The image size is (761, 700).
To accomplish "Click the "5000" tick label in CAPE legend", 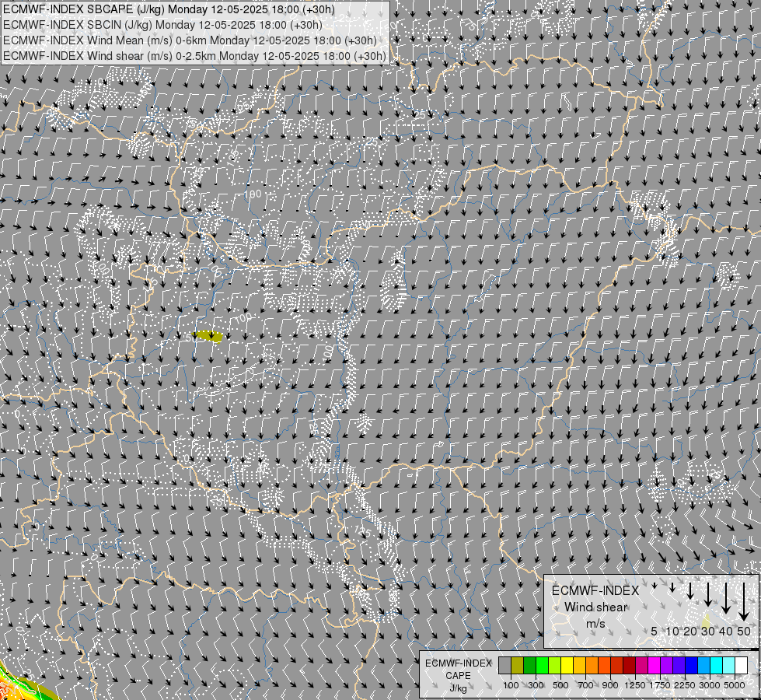I will tap(735, 685).
